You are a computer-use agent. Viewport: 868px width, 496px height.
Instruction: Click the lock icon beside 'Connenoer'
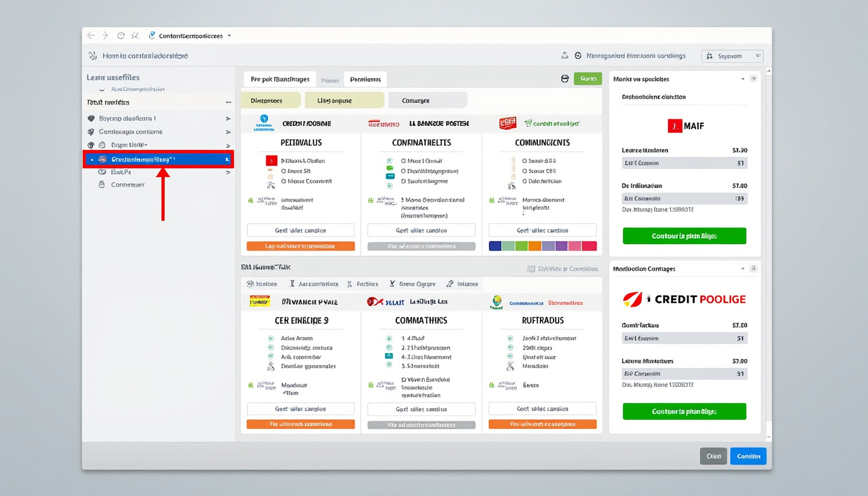(101, 185)
